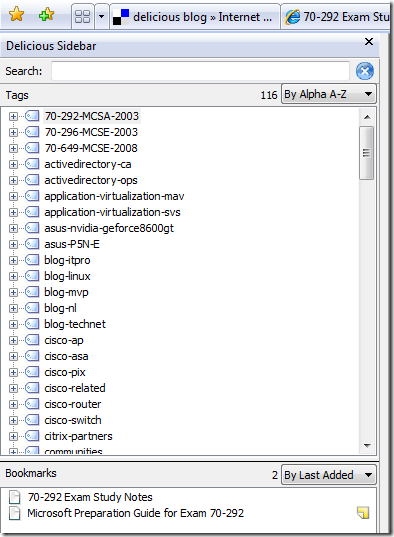394x537 pixels.
Task: Click the tag icon beside blog-linux
Action: click(x=32, y=276)
